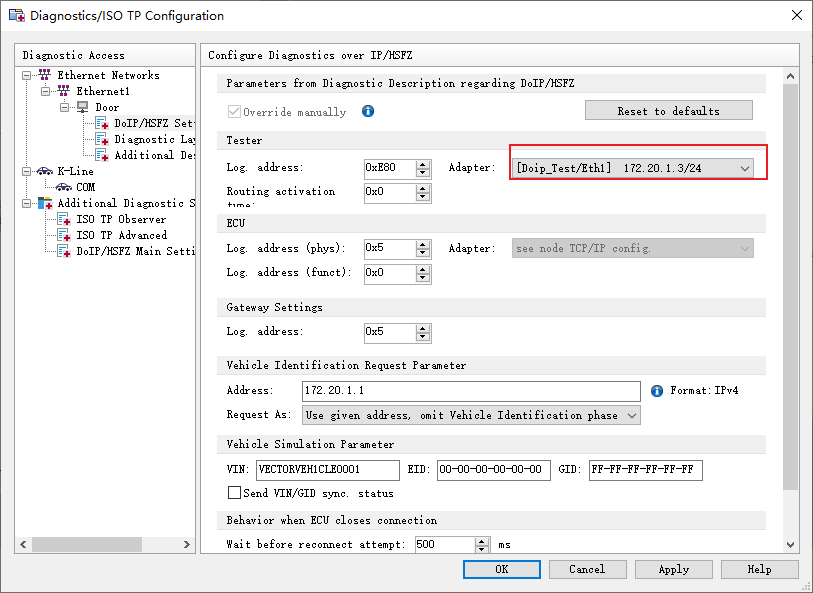Decrease ECU Log. address (funct) value
Viewport: 813px width, 593px height.
click(423, 278)
